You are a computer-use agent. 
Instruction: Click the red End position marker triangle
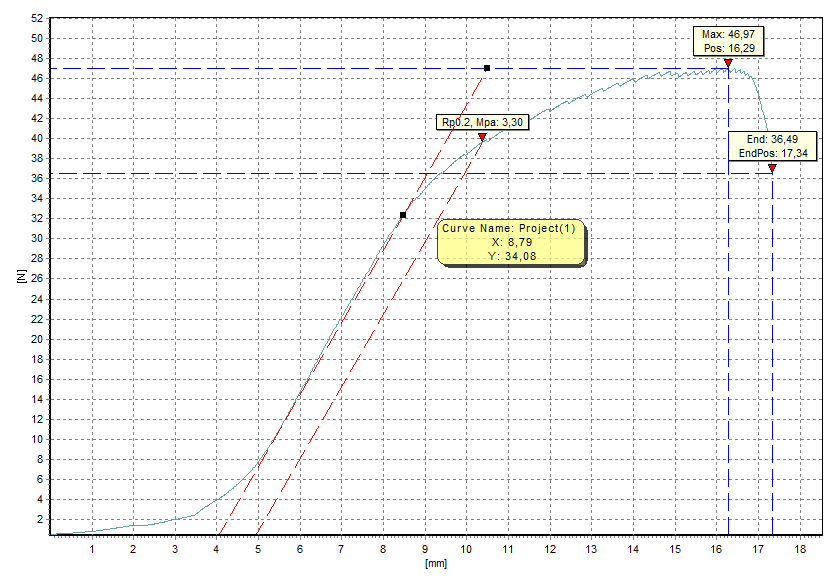(x=772, y=168)
